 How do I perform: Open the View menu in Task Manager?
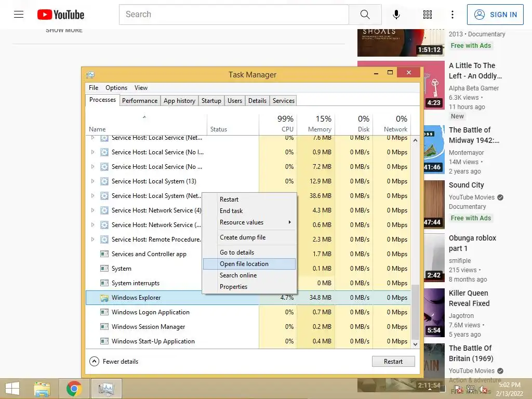(x=141, y=87)
